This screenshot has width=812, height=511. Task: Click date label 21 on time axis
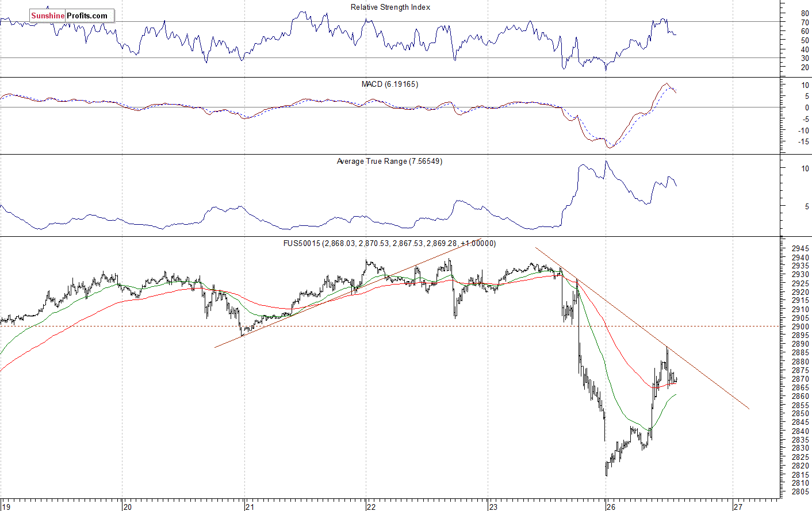tap(250, 507)
